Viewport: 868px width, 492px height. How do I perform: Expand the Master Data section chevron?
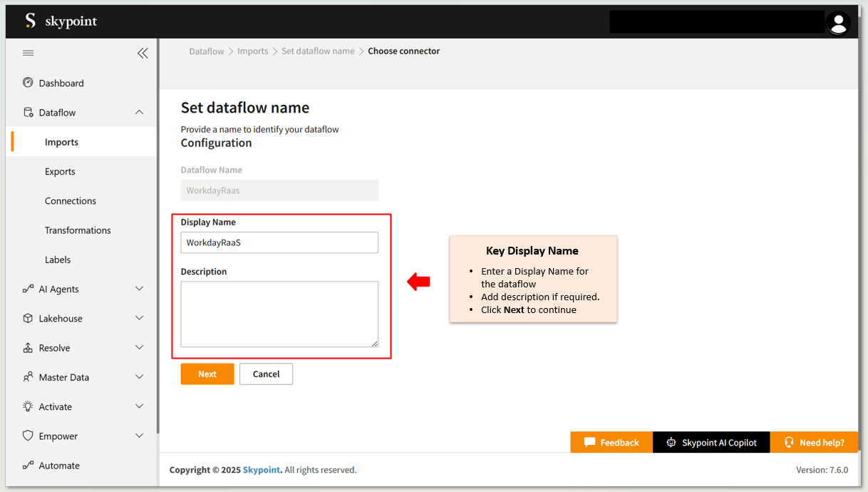click(x=139, y=377)
